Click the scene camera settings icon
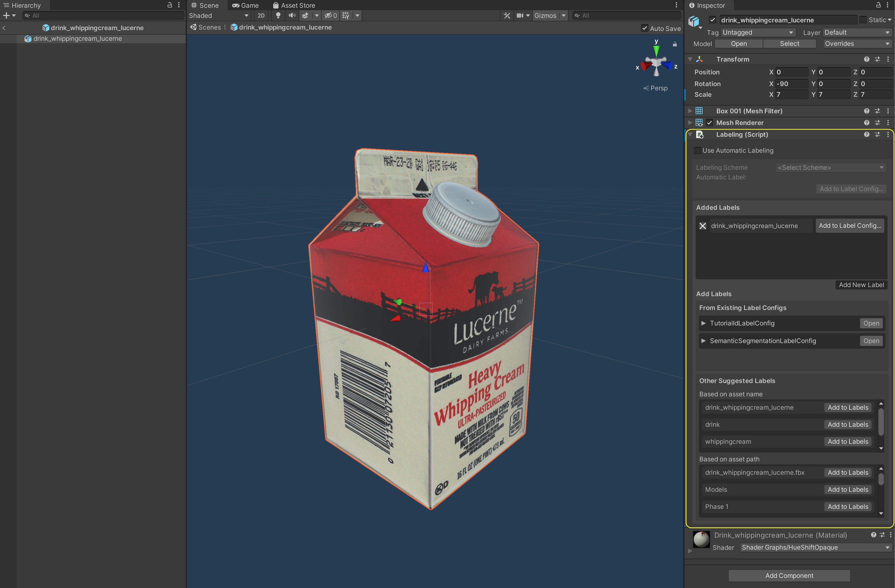The height and width of the screenshot is (588, 895). click(x=520, y=15)
